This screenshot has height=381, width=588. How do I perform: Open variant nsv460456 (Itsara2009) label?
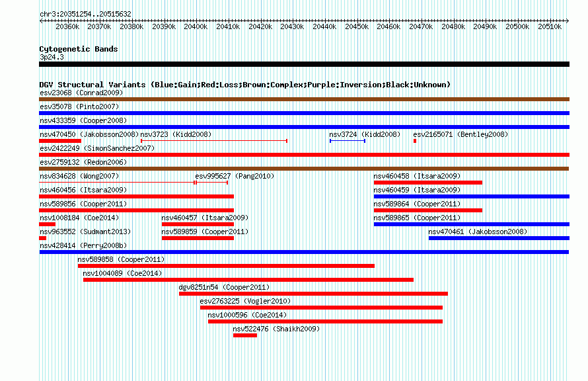pyautogui.click(x=83, y=190)
